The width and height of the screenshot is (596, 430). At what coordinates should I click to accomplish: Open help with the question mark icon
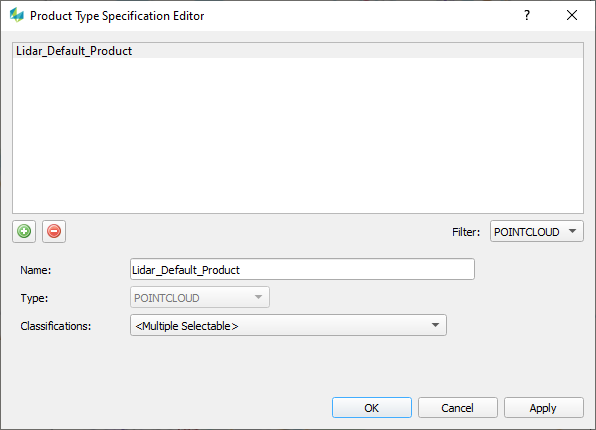point(527,15)
